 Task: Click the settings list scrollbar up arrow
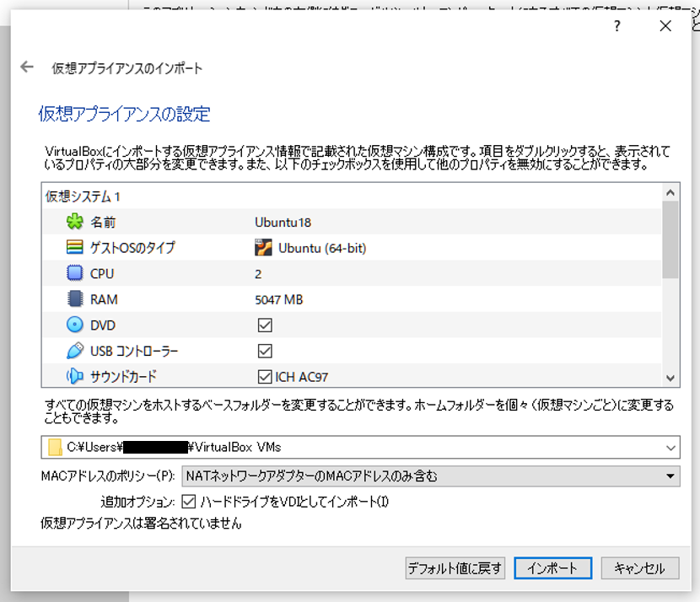[x=670, y=192]
